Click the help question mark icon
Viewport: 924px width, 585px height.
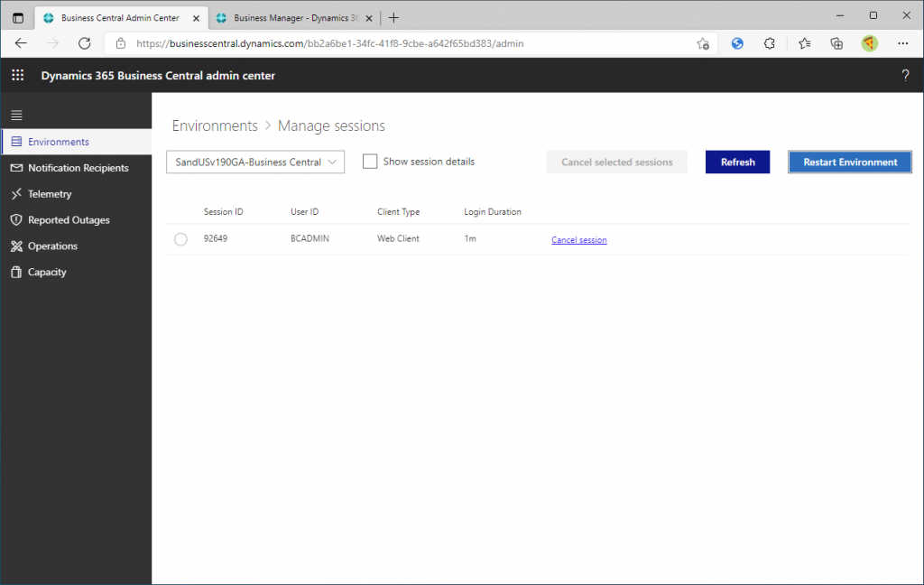point(905,76)
